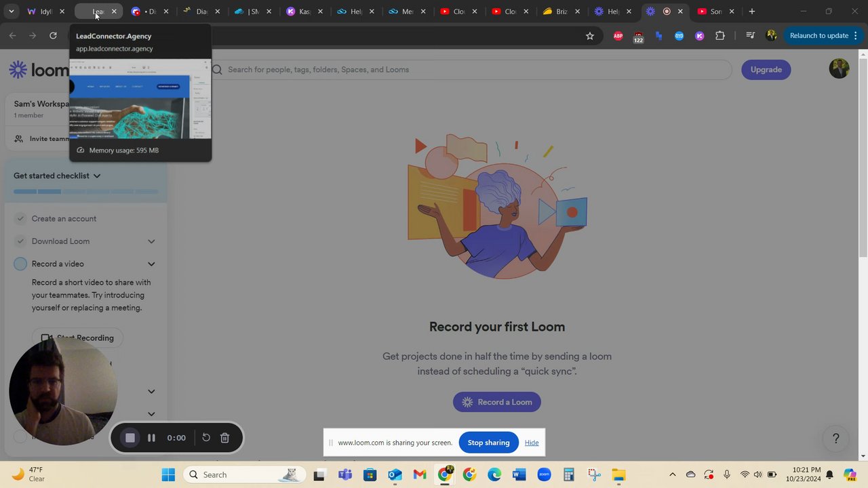
Task: Open the Chrome three-dot menu
Action: coord(856,36)
